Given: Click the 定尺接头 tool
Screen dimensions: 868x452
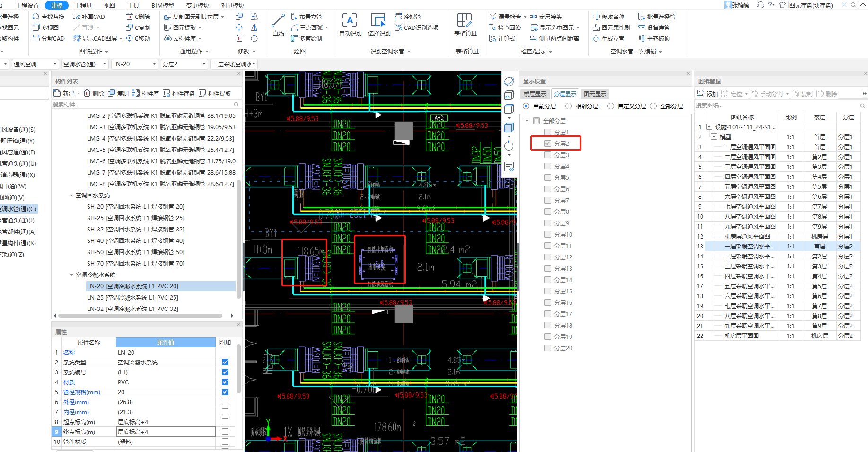Looking at the screenshot, I should [x=546, y=17].
